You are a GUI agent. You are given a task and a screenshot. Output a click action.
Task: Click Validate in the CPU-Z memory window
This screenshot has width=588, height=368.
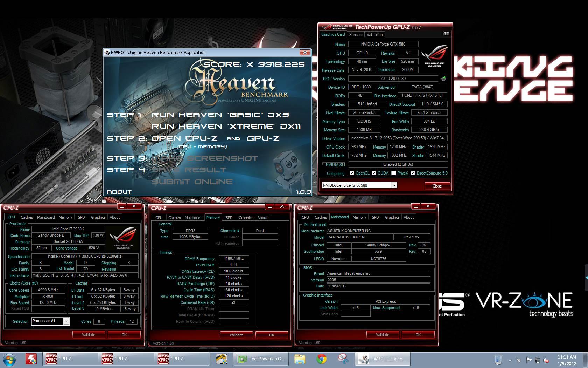236,335
